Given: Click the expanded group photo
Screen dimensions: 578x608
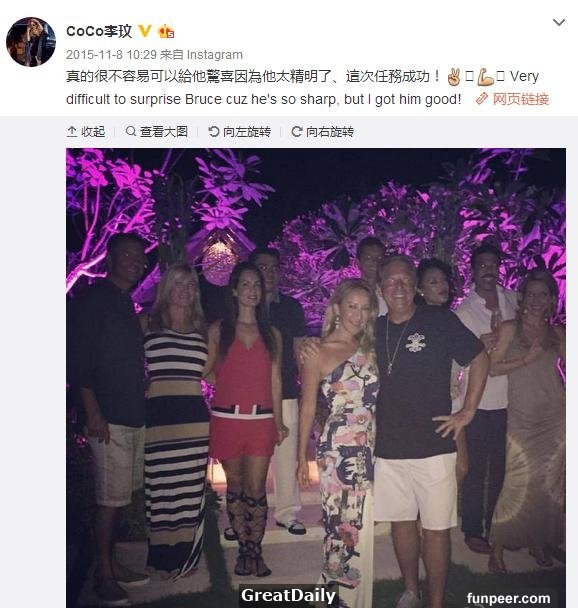Looking at the screenshot, I should (316, 378).
